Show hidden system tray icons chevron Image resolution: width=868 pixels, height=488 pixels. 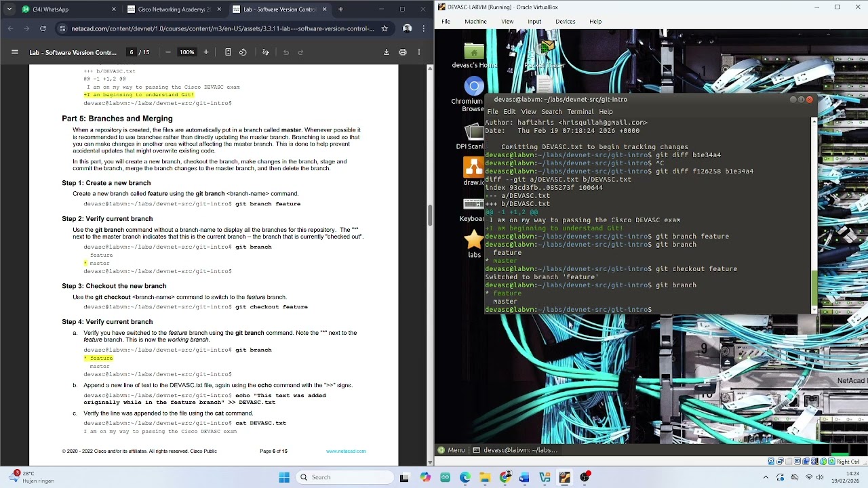[x=764, y=477]
